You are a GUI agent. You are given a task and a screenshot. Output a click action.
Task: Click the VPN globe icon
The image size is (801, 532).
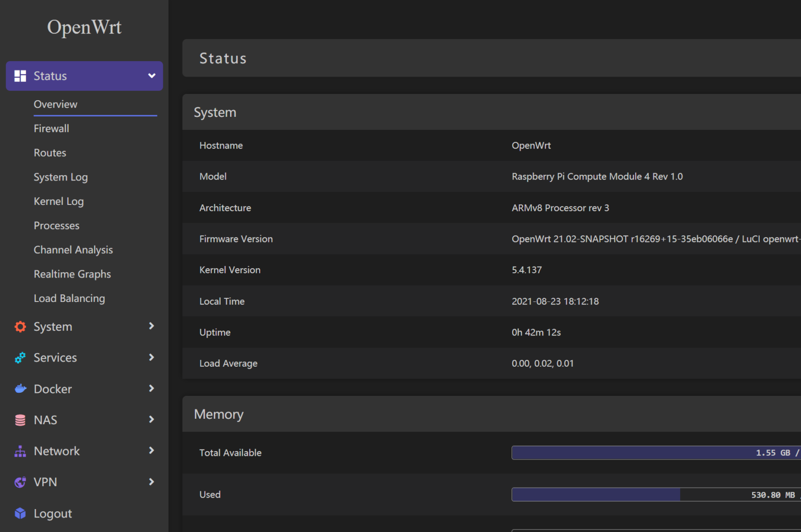(x=20, y=482)
